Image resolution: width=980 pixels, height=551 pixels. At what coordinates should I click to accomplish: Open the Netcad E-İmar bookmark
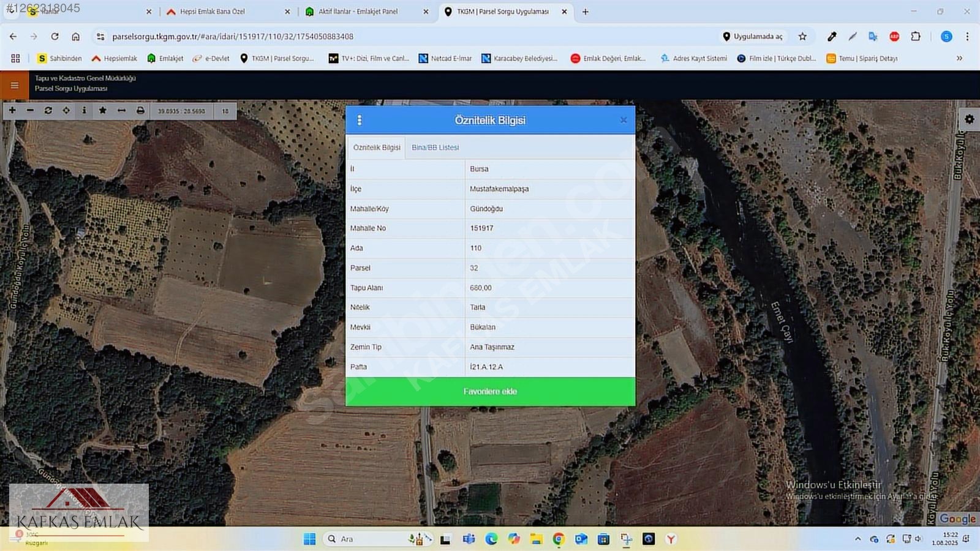pyautogui.click(x=445, y=58)
